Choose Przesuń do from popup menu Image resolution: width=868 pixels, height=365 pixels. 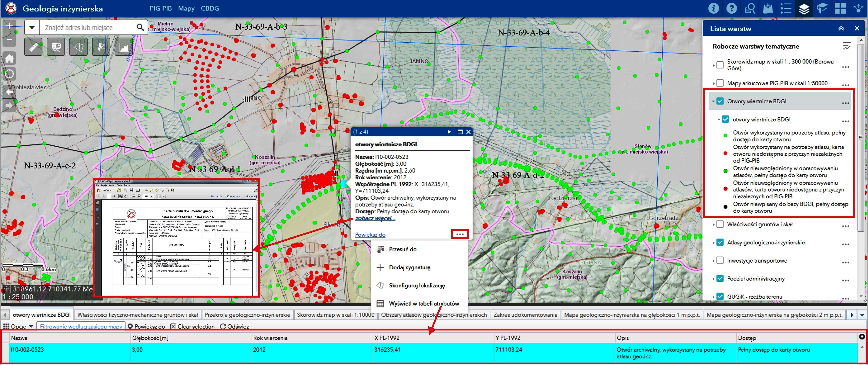(402, 249)
